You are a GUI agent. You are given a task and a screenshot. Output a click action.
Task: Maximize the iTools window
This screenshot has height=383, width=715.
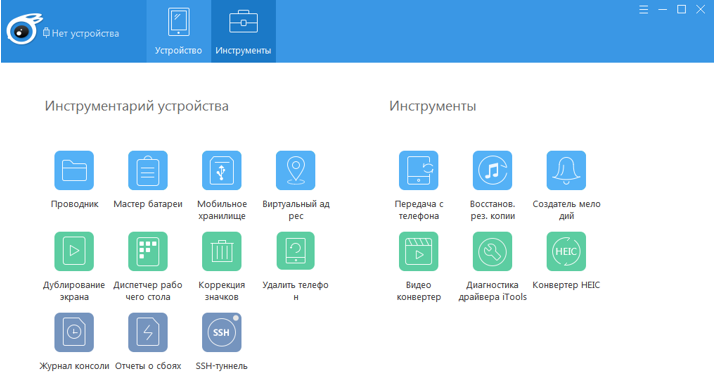(x=681, y=10)
